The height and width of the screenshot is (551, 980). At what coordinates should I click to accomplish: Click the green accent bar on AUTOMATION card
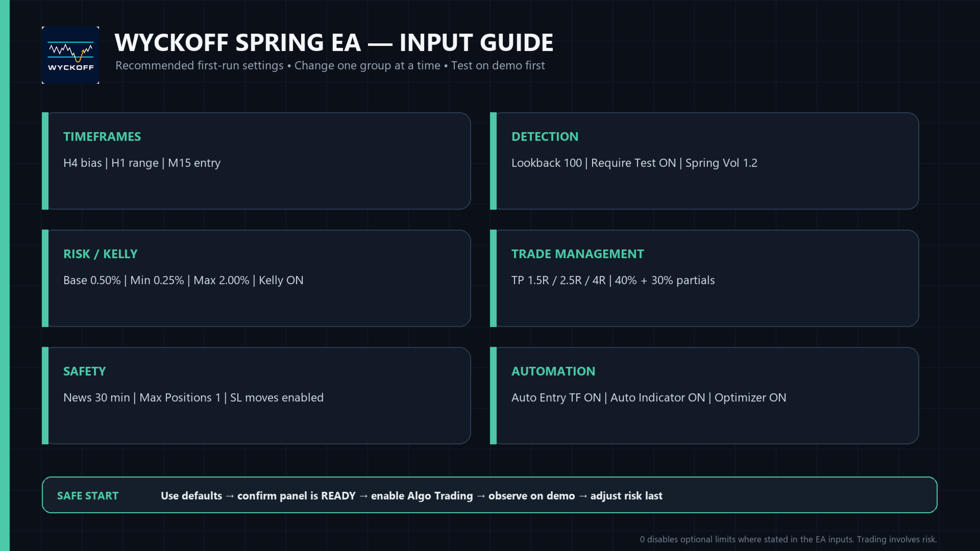pos(493,395)
